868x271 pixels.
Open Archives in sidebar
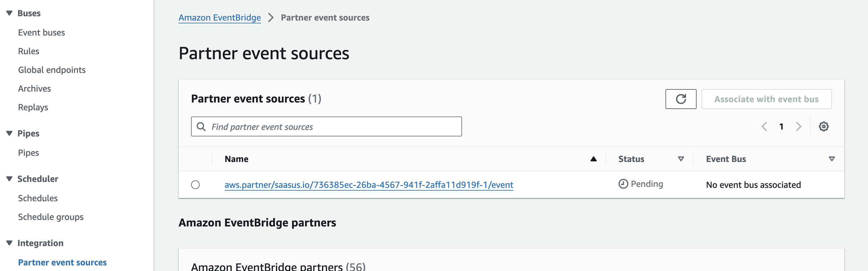(34, 88)
